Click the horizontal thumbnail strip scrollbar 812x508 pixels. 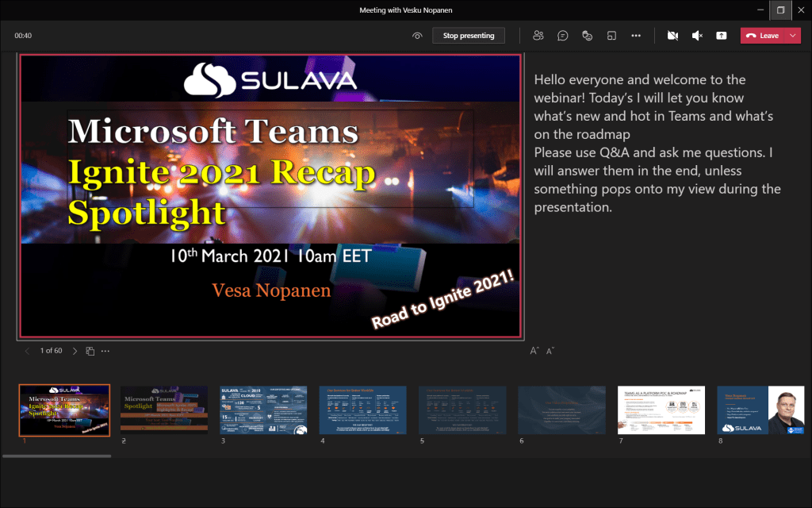pyautogui.click(x=57, y=456)
